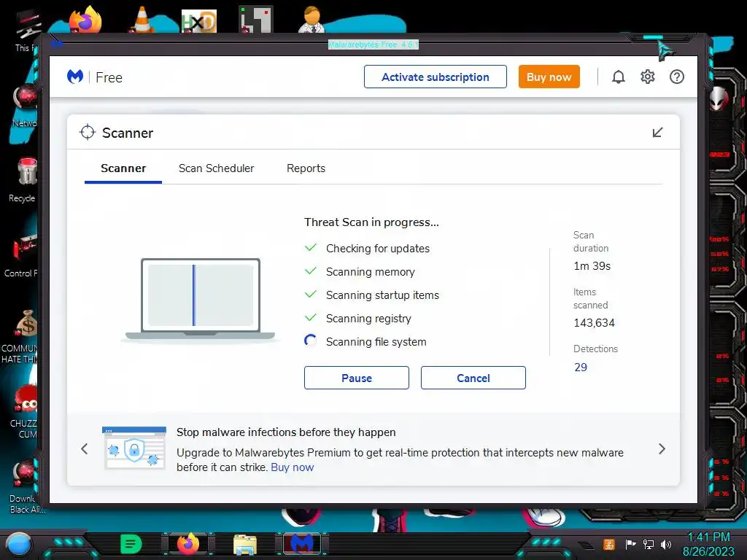This screenshot has width=747, height=560.
Task: Click the detections count 29
Action: coord(580,367)
